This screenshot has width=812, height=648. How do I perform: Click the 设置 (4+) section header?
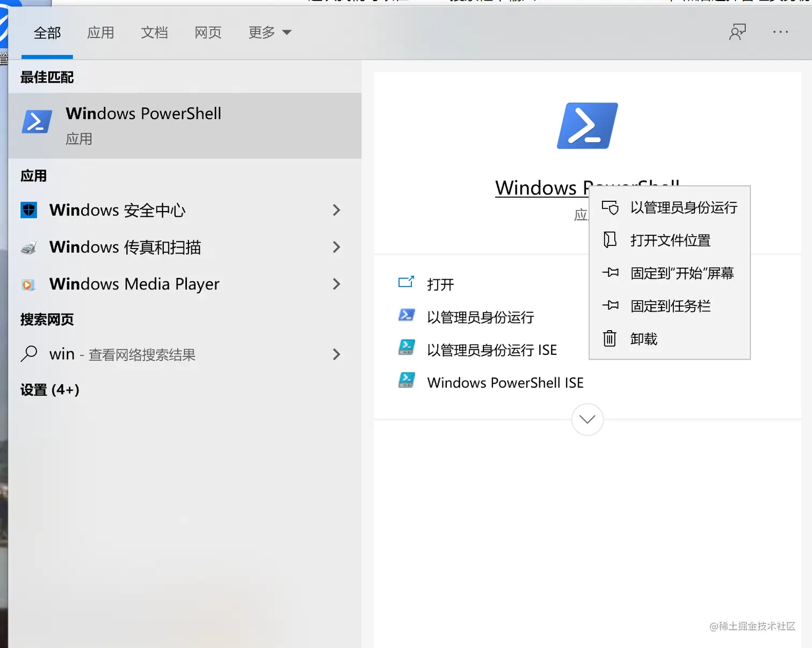point(50,390)
